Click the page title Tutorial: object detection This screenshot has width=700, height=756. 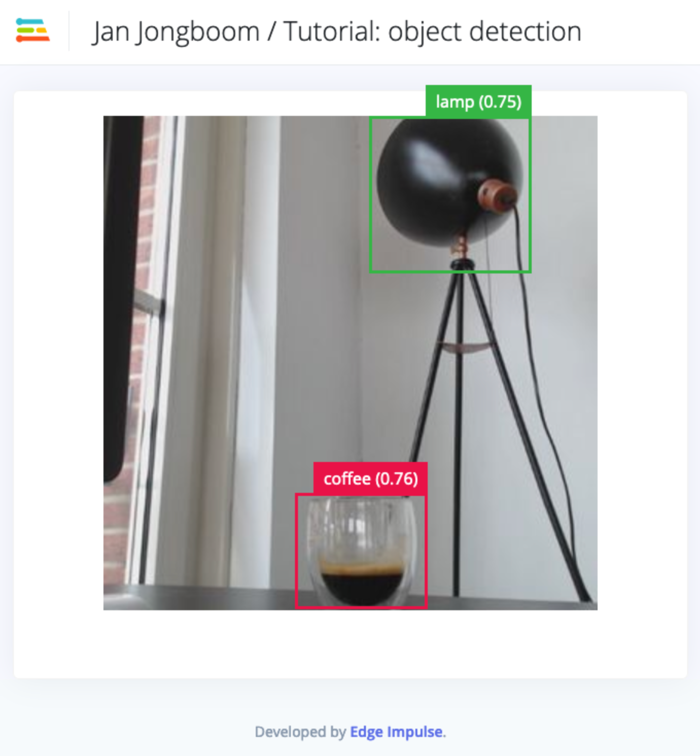point(432,31)
